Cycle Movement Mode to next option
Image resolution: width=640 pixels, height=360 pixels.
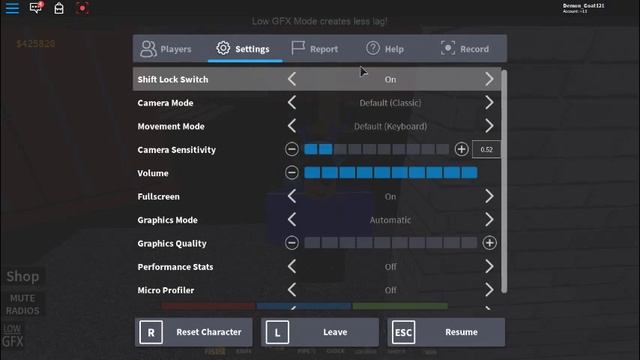click(489, 126)
